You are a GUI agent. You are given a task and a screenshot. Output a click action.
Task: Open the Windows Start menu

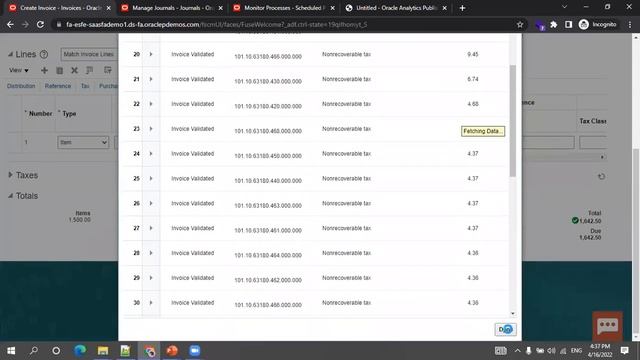coord(11,351)
